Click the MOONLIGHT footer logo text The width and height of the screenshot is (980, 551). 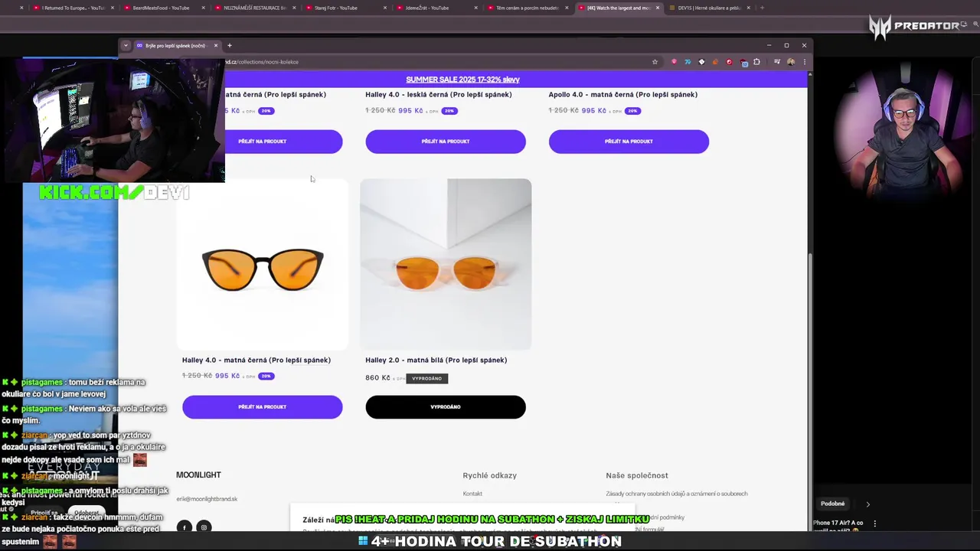pos(198,475)
